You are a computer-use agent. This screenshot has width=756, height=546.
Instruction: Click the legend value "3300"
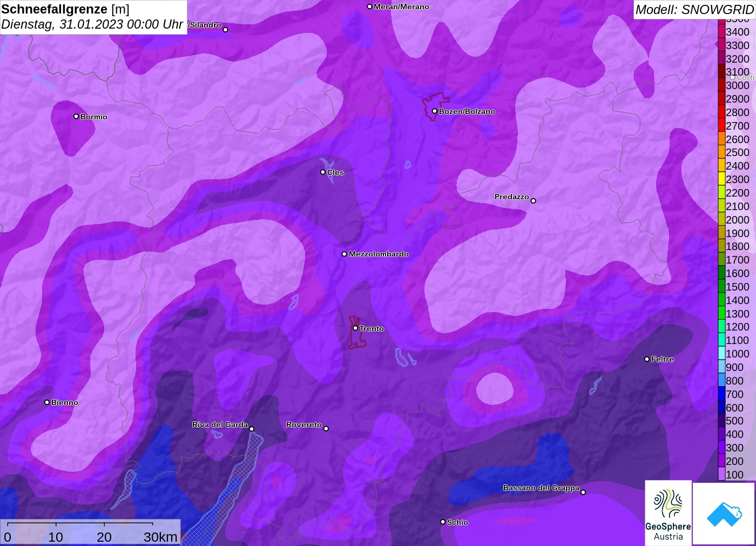(738, 45)
